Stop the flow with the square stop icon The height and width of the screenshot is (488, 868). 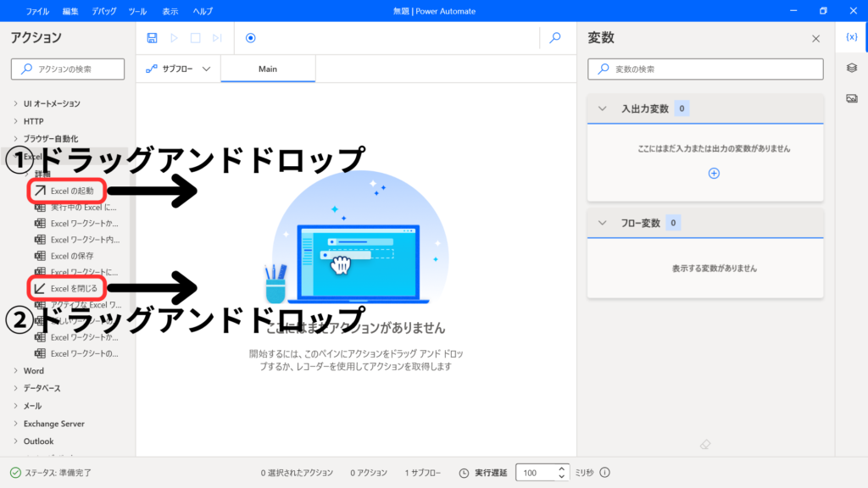click(x=196, y=37)
